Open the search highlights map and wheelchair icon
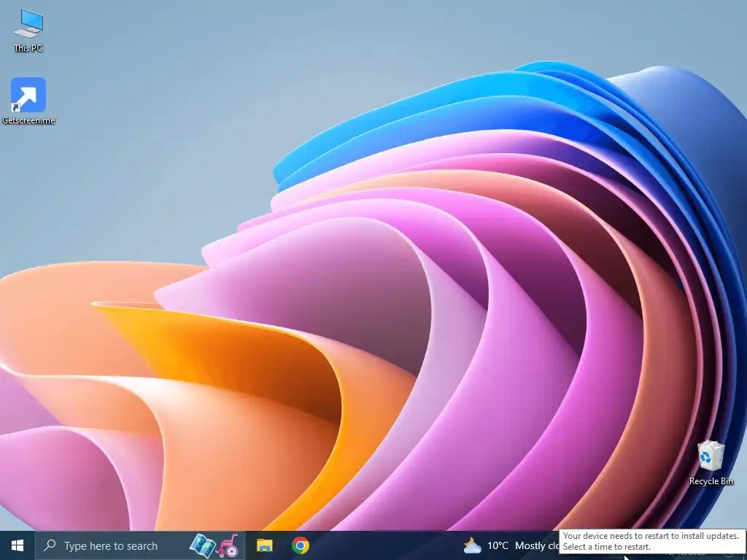 point(214,545)
